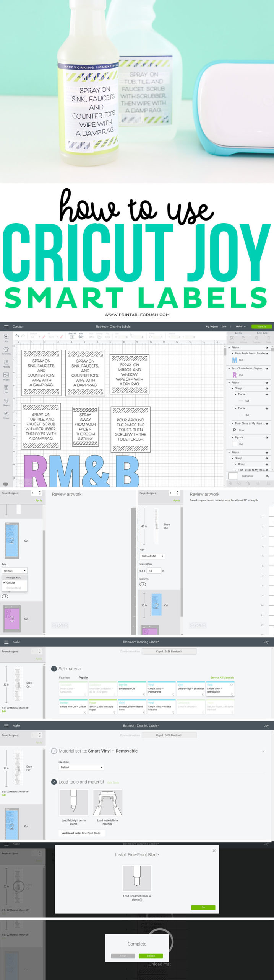The image size is (274, 980).
Task: Open Favorites materials tab
Action: click(x=64, y=678)
